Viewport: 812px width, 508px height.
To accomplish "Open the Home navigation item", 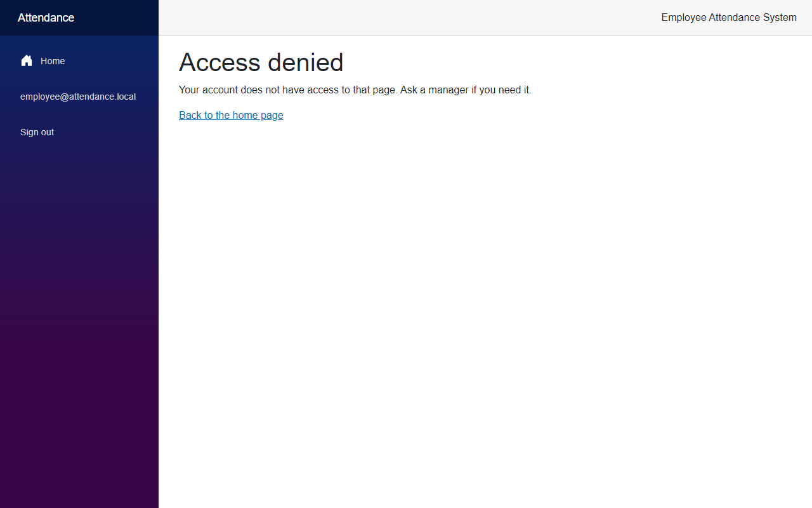I will pyautogui.click(x=79, y=61).
